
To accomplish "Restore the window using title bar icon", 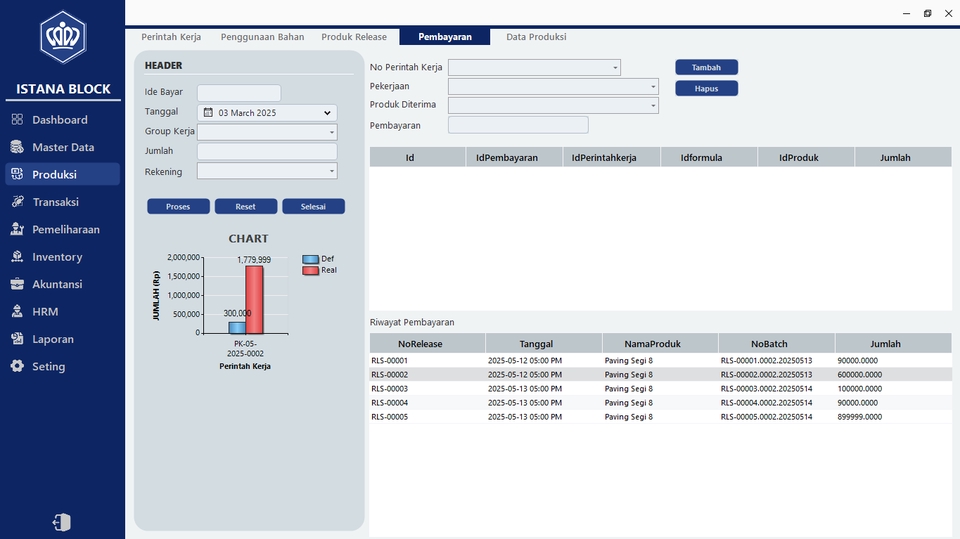I will [x=928, y=13].
